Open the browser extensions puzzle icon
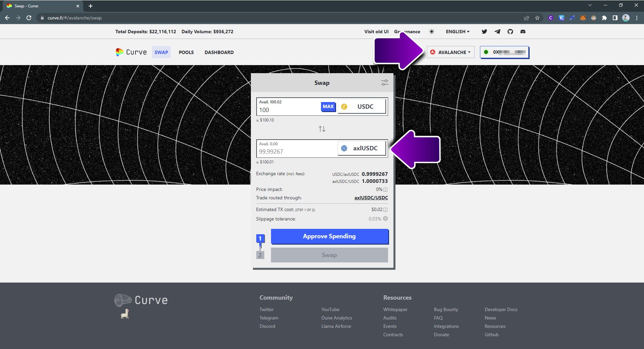 [604, 18]
